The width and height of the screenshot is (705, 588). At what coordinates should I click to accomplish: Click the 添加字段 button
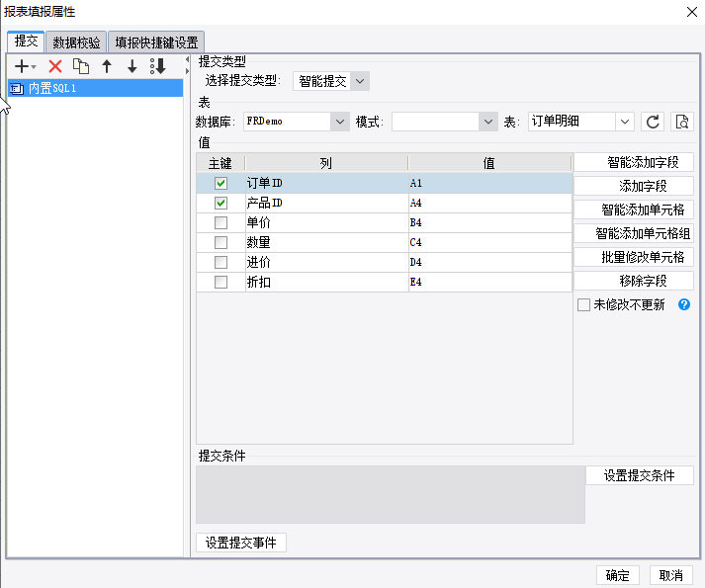click(x=634, y=186)
